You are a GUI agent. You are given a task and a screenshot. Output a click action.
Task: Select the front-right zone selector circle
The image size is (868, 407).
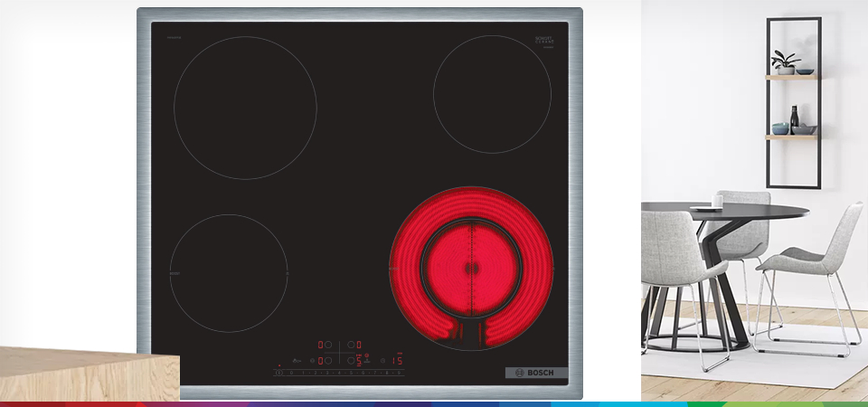click(350, 360)
